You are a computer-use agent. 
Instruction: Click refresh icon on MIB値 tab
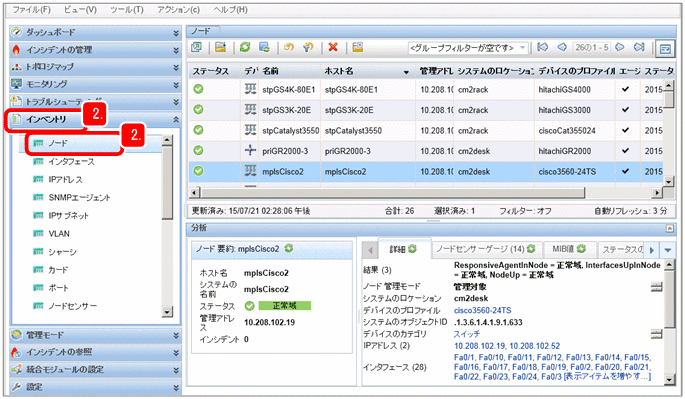click(581, 249)
